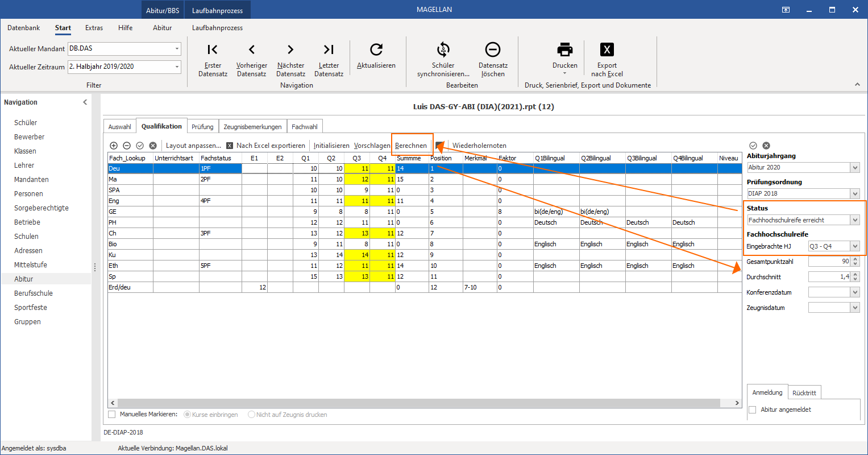Image resolution: width=868 pixels, height=455 pixels.
Task: Click the Q3 column header
Action: point(356,158)
